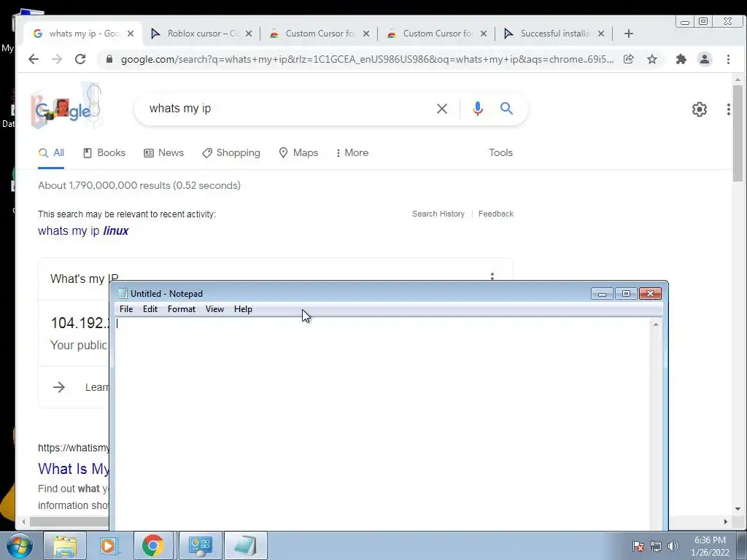Open the whats my ip linux suggestion
This screenshot has width=747, height=560.
pyautogui.click(x=83, y=231)
